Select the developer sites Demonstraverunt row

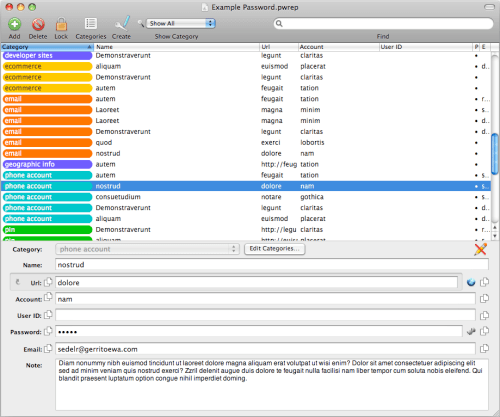click(246, 55)
